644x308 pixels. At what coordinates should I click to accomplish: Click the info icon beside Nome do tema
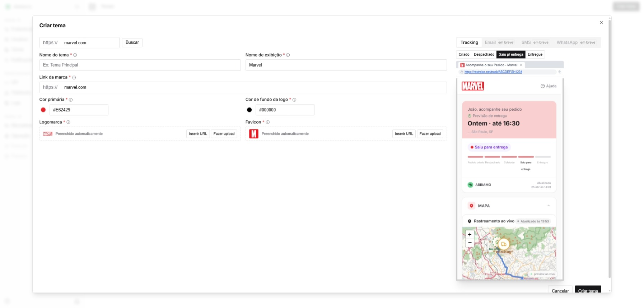pos(75,55)
